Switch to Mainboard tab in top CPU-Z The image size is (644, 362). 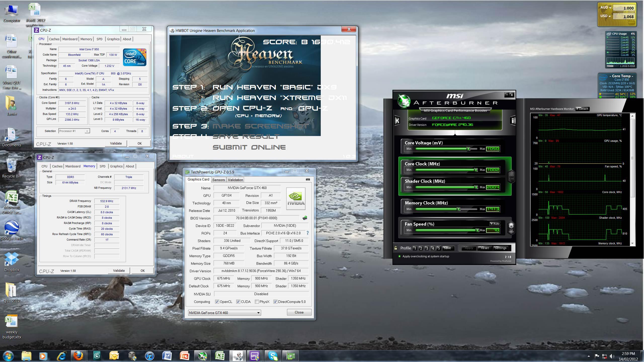[x=70, y=39]
